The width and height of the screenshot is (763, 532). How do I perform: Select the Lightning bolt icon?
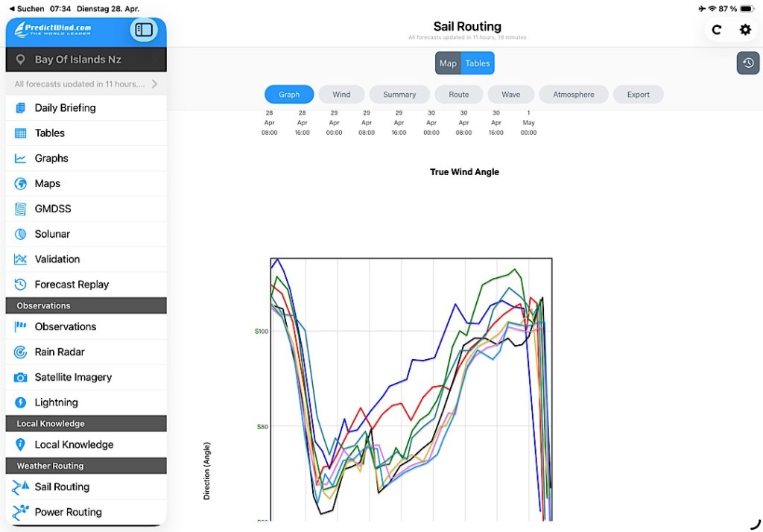pos(21,402)
